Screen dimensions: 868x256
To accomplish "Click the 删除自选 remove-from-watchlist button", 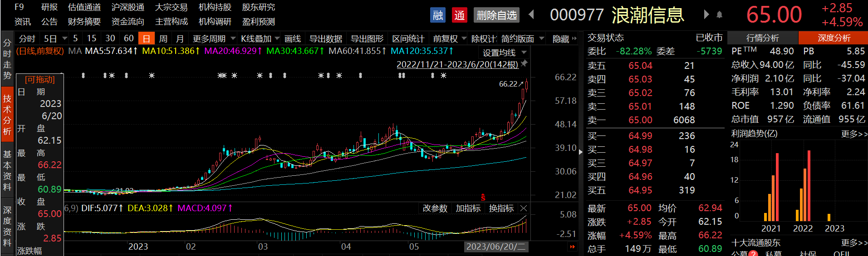I will coord(496,15).
